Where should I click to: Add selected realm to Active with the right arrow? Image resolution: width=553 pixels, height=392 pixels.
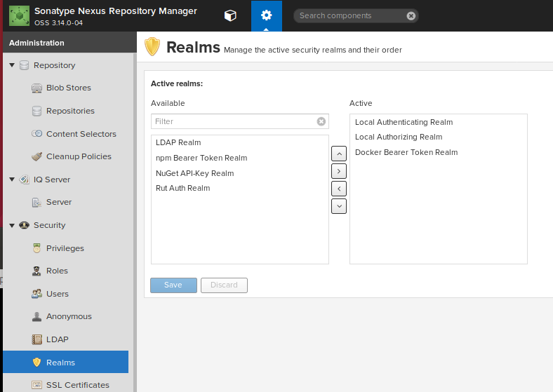[x=339, y=171]
